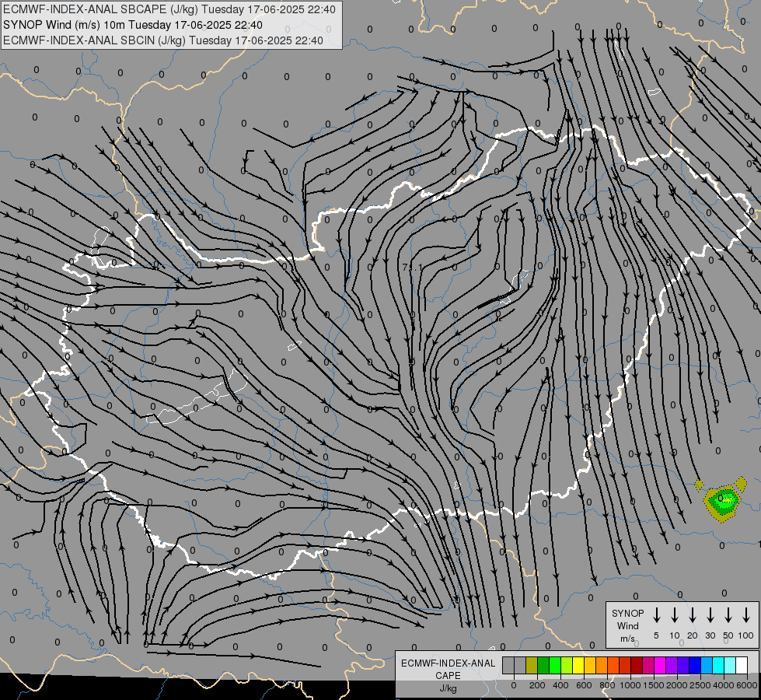
Task: Pick the sky blue swatch after 2500
Action: (x=707, y=665)
